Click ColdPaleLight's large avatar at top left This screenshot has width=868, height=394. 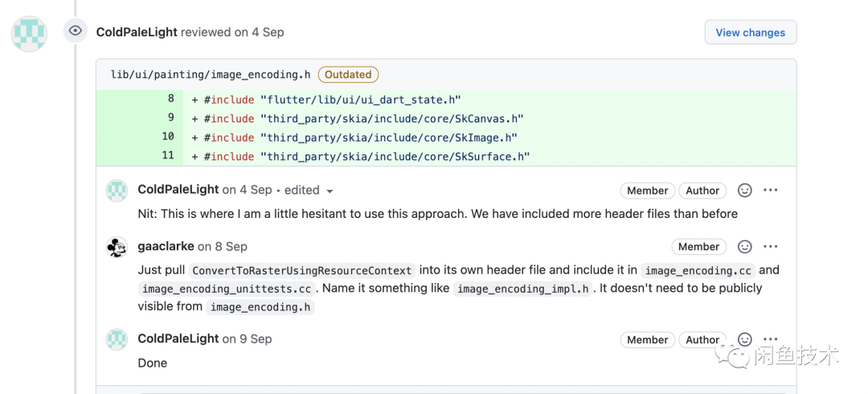tap(29, 34)
